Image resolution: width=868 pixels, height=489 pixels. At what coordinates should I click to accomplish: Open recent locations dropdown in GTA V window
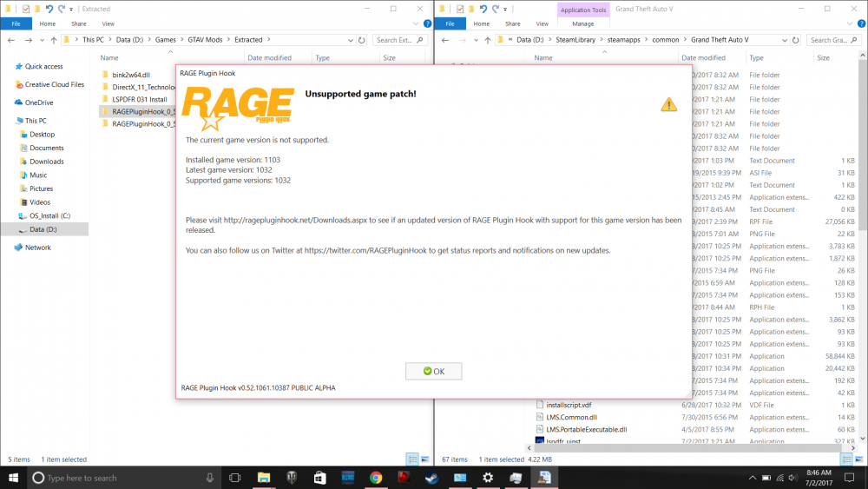476,41
